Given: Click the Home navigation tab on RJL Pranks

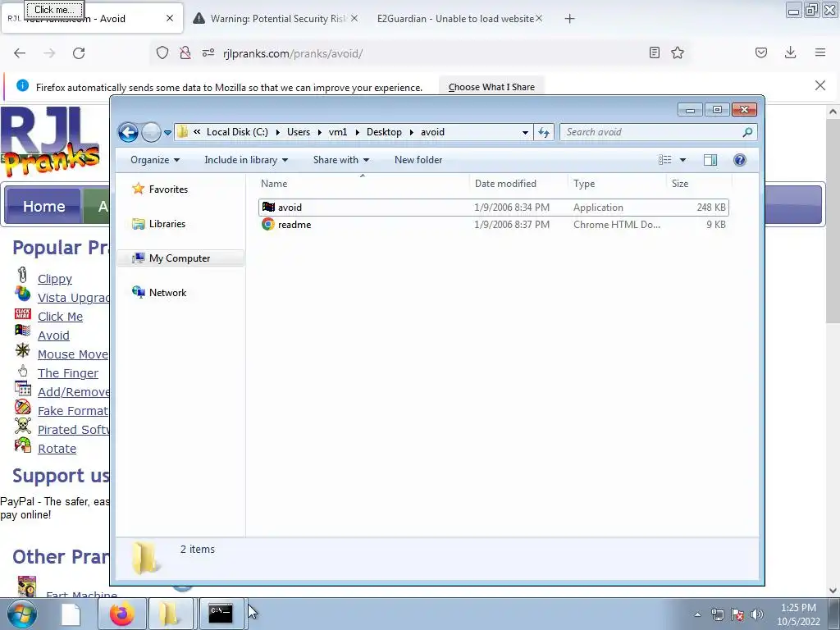Looking at the screenshot, I should coord(43,206).
